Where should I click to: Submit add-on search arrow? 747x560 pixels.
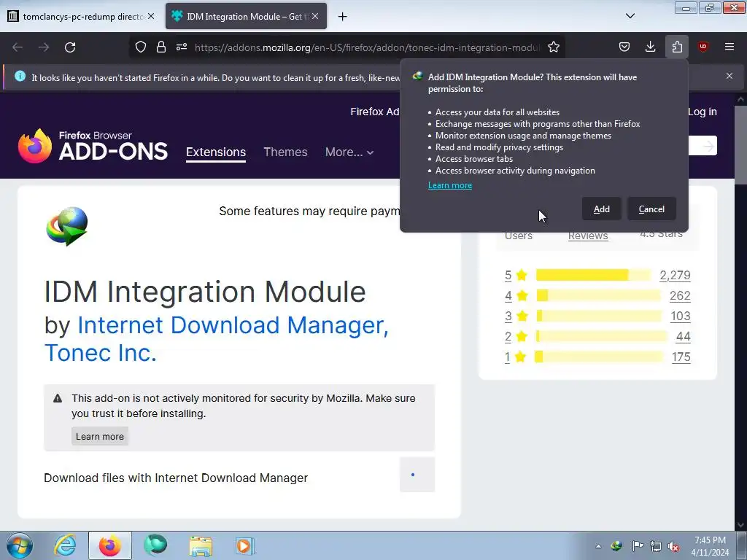708,146
